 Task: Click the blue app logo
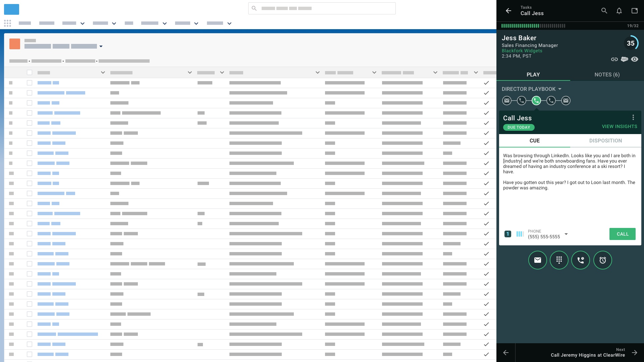pyautogui.click(x=11, y=9)
